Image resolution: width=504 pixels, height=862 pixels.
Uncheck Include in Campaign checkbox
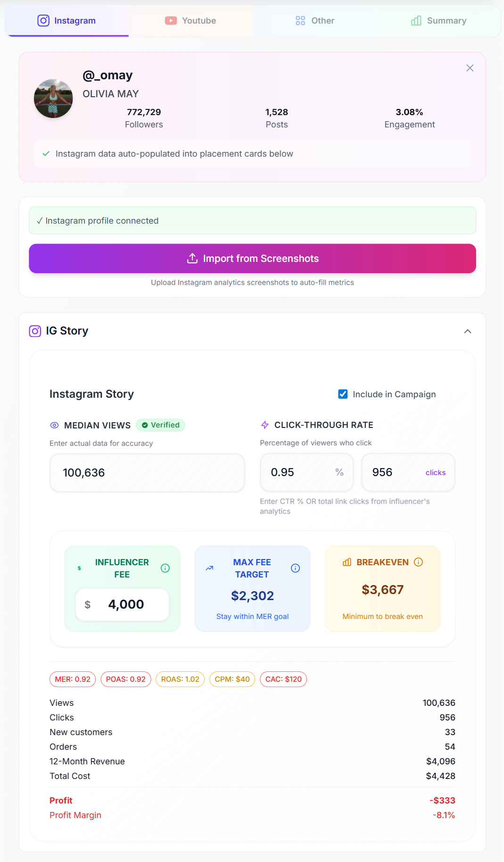pyautogui.click(x=343, y=394)
